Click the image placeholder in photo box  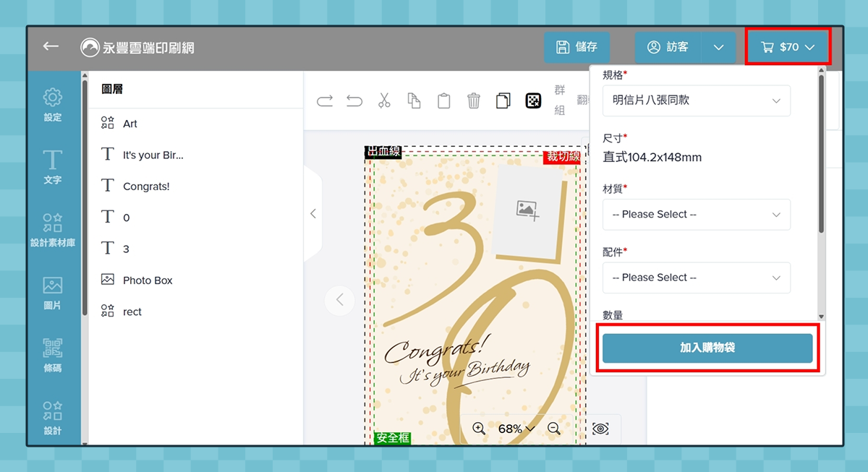(x=528, y=210)
